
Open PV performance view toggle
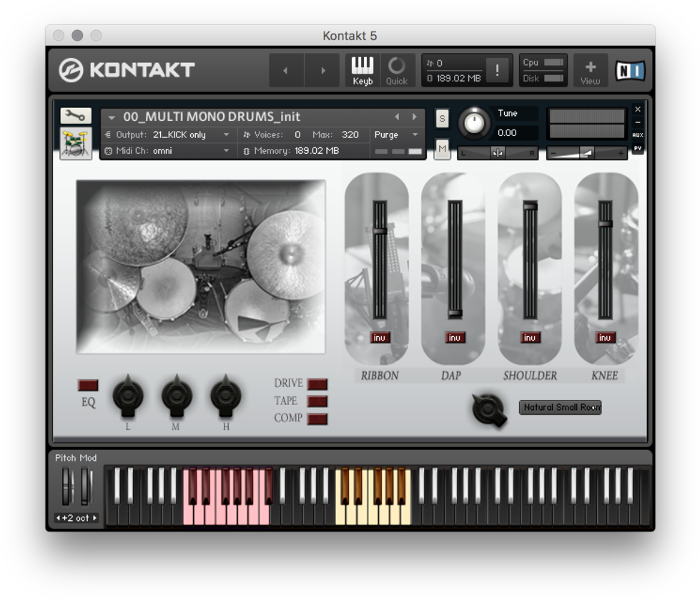pyautogui.click(x=638, y=148)
